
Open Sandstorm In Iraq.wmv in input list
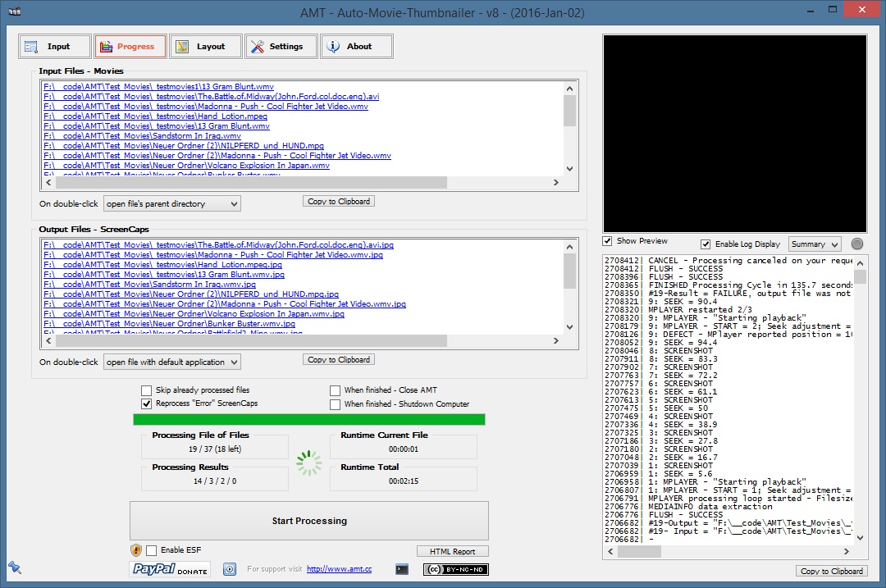pos(142,136)
